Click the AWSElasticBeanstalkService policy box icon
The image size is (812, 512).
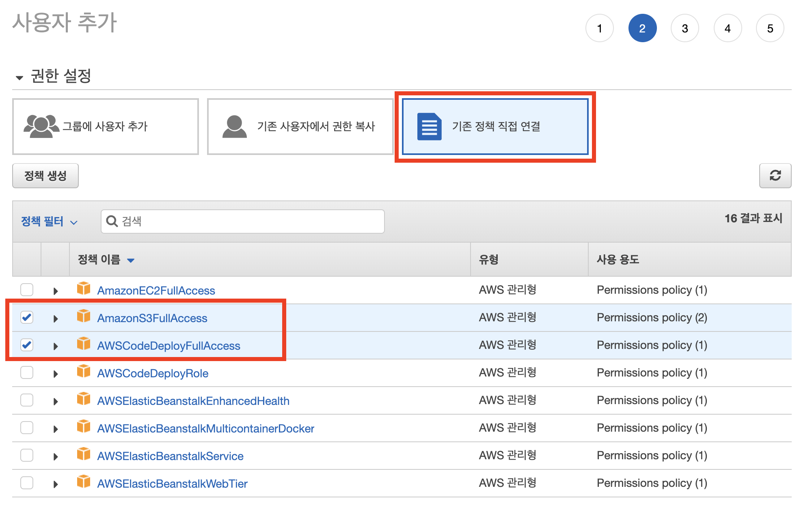click(x=84, y=454)
